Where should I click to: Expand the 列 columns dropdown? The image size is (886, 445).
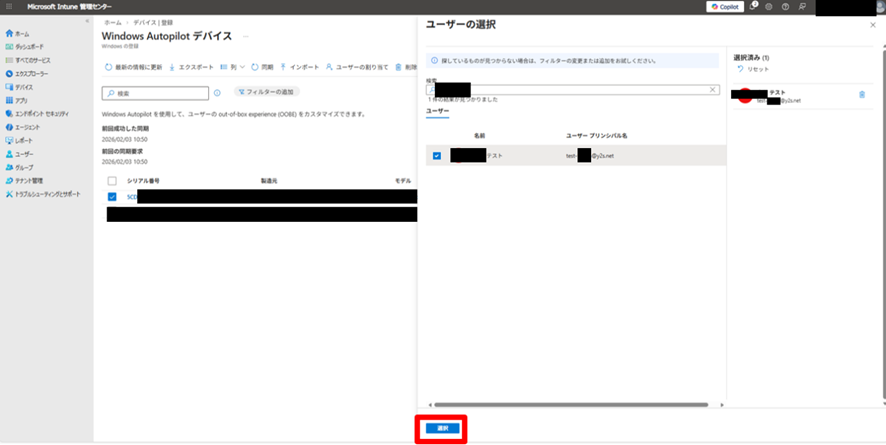pos(236,67)
